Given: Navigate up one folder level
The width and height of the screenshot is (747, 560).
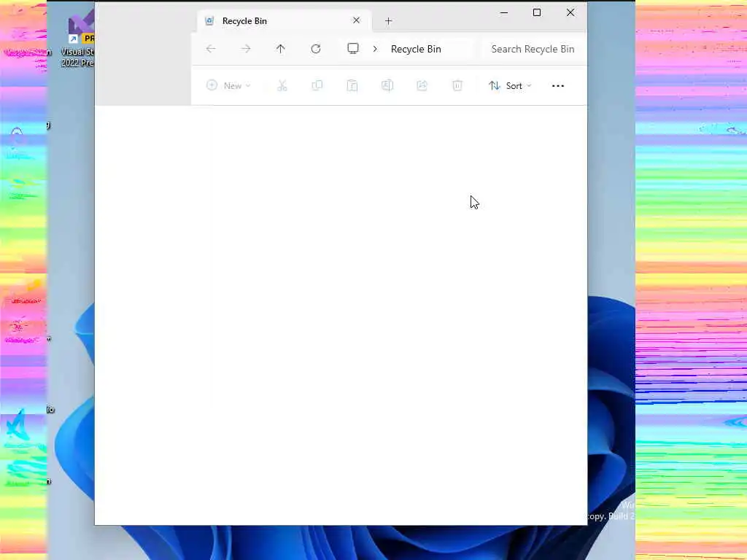Looking at the screenshot, I should (x=281, y=49).
